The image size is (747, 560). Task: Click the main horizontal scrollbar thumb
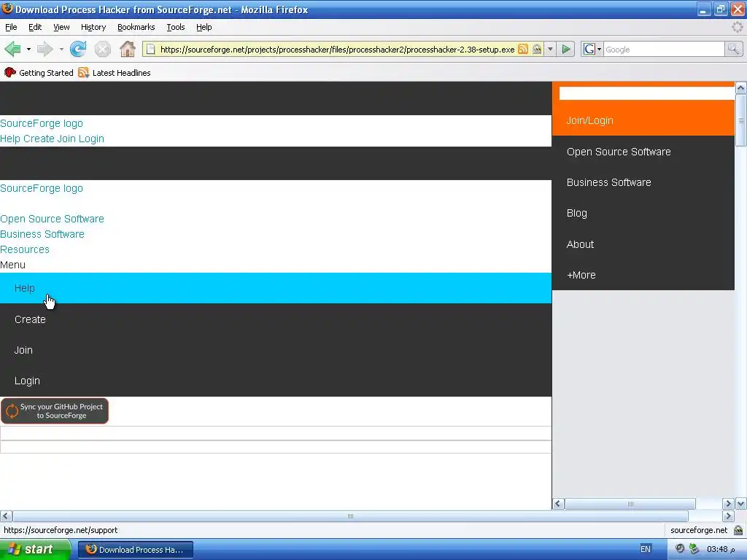click(351, 516)
